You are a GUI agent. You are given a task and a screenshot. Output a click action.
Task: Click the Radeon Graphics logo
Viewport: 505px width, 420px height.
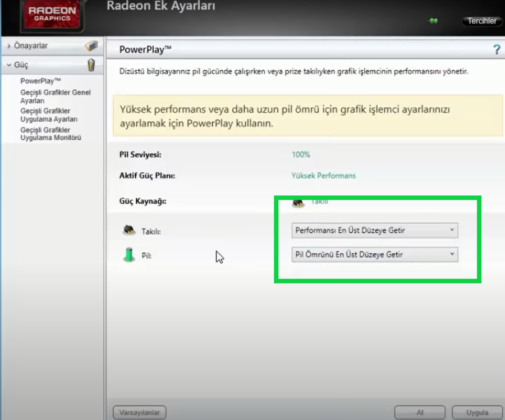pos(52,15)
